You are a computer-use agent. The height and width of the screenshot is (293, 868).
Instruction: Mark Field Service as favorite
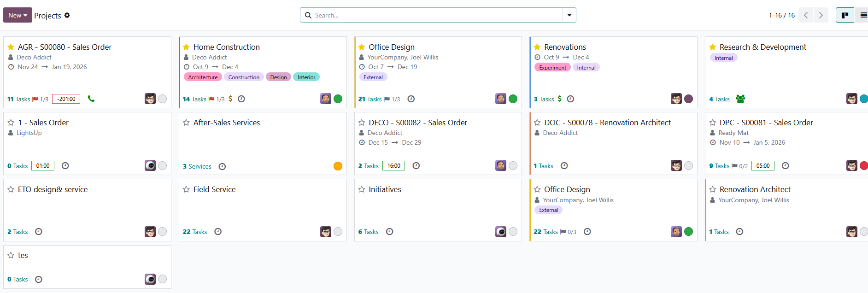[x=186, y=189]
